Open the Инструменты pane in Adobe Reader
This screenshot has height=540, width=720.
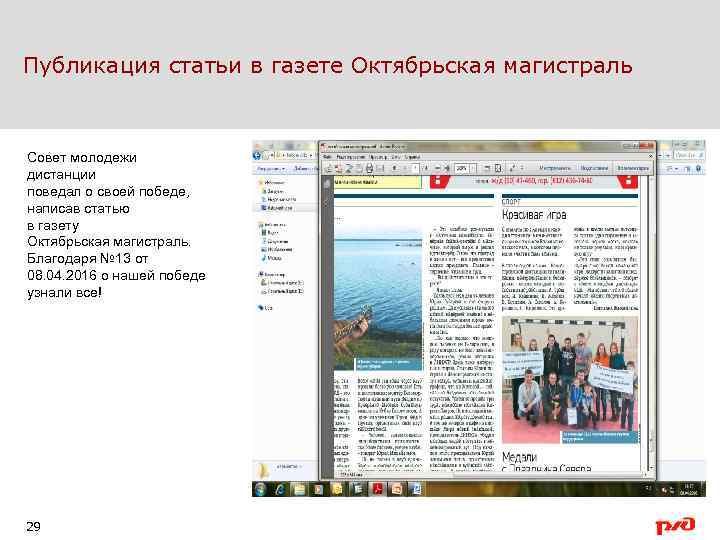click(556, 168)
